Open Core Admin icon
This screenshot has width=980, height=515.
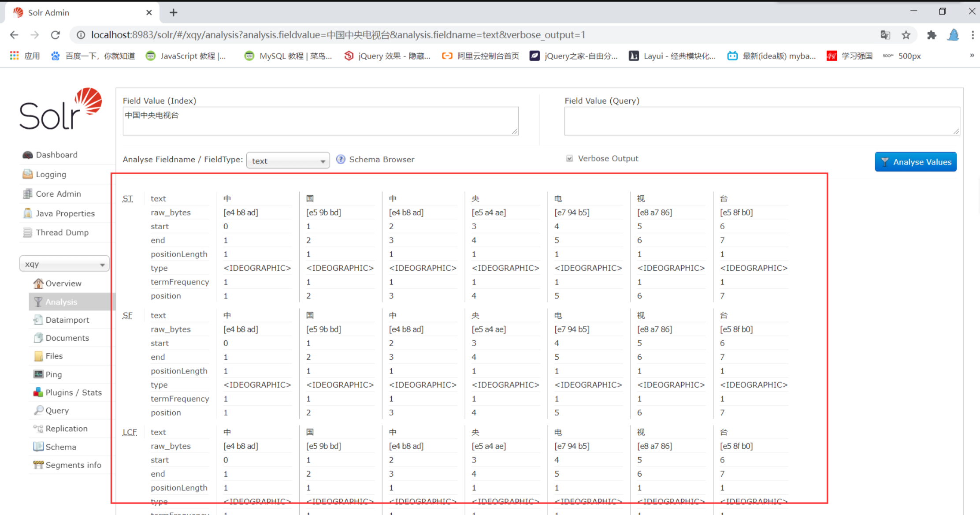(28, 194)
